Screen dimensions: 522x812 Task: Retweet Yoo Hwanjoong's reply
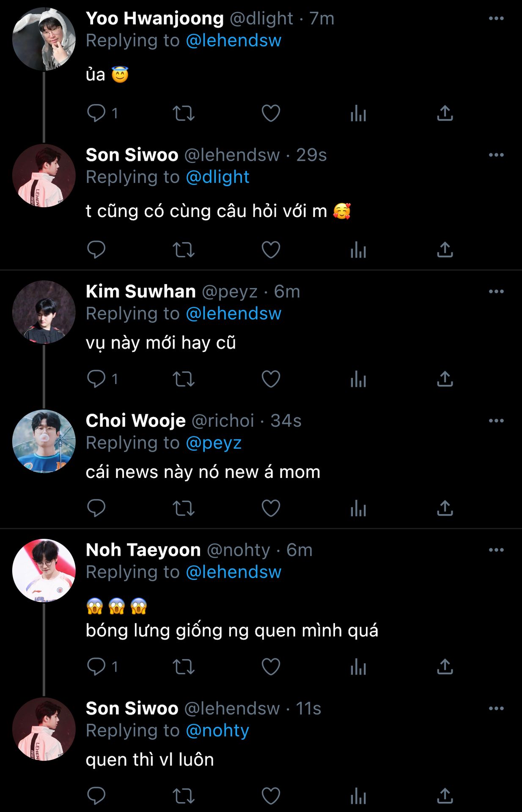coord(184,113)
